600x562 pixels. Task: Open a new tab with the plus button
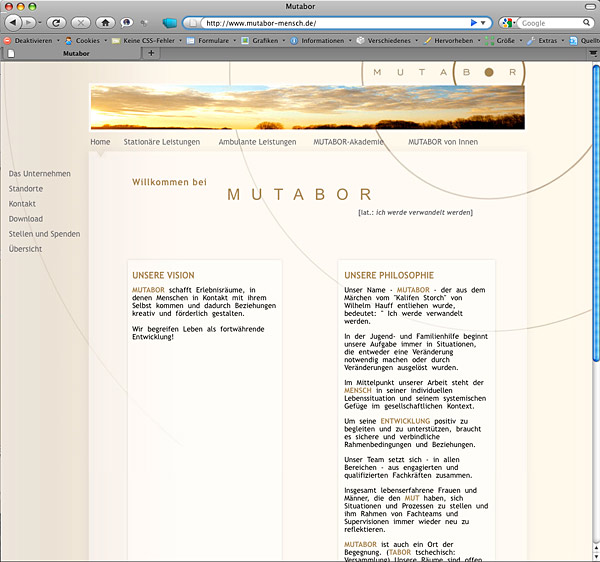point(151,53)
